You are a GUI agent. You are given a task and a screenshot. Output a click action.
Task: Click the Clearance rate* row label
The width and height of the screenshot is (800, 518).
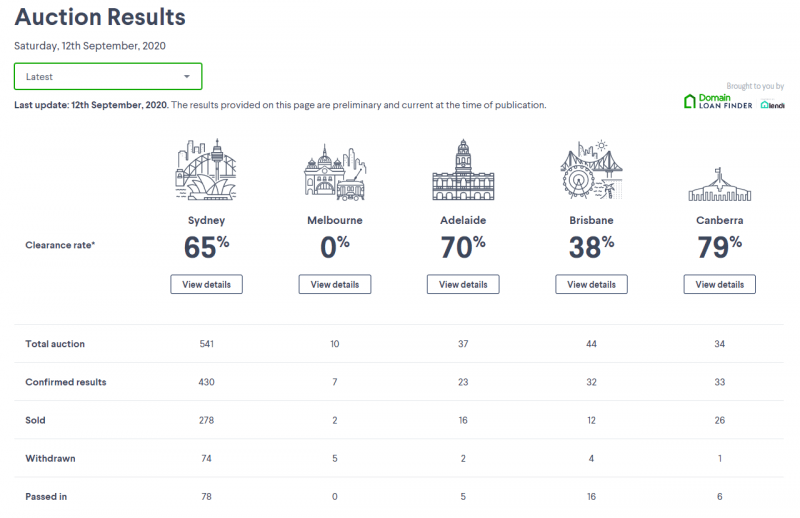tap(60, 245)
